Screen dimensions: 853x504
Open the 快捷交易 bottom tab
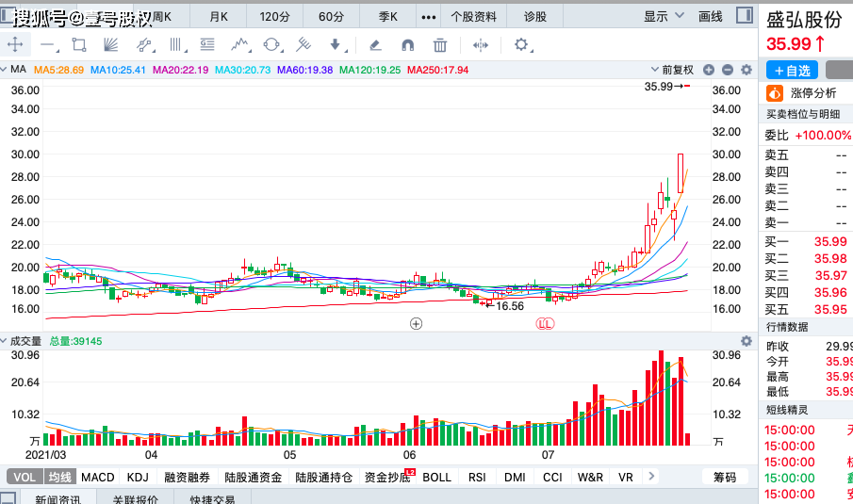tap(213, 498)
